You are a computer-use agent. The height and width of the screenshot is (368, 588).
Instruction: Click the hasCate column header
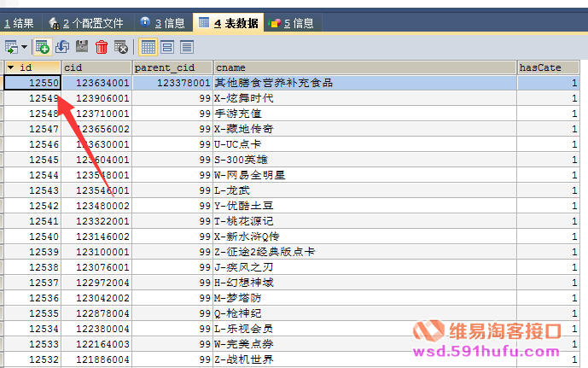click(x=548, y=67)
